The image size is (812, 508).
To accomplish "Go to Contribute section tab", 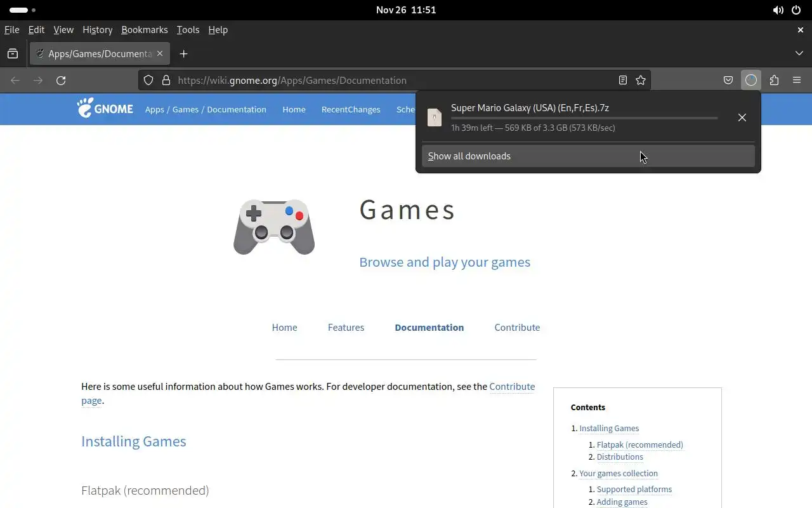I will 517,328.
